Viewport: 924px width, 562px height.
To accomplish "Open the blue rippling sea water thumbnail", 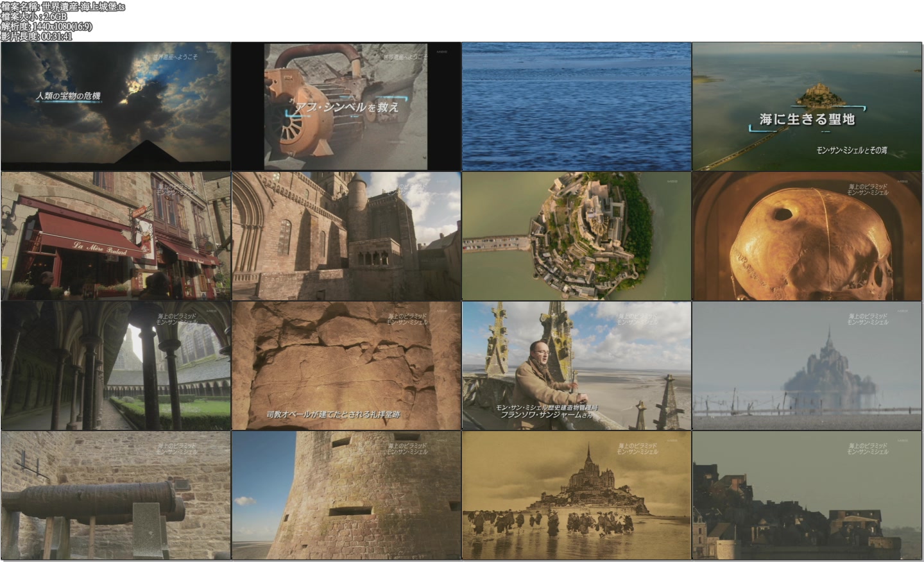I will pyautogui.click(x=577, y=106).
